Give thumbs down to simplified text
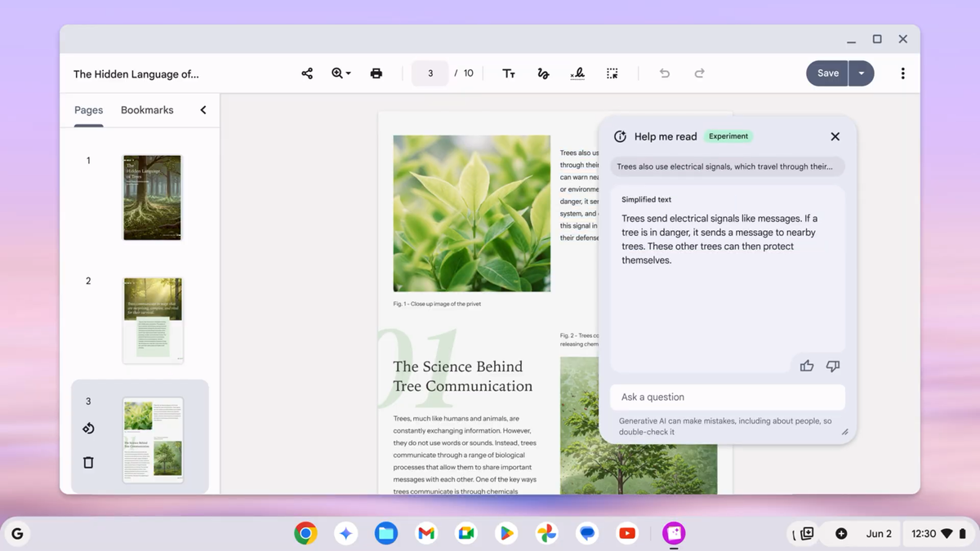Viewport: 980px width, 551px height. (x=833, y=366)
